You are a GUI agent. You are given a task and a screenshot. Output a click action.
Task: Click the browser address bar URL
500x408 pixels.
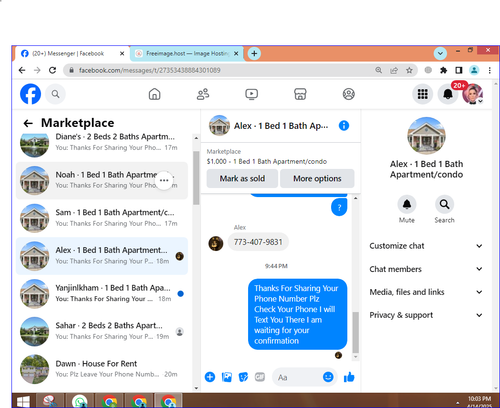click(x=149, y=70)
